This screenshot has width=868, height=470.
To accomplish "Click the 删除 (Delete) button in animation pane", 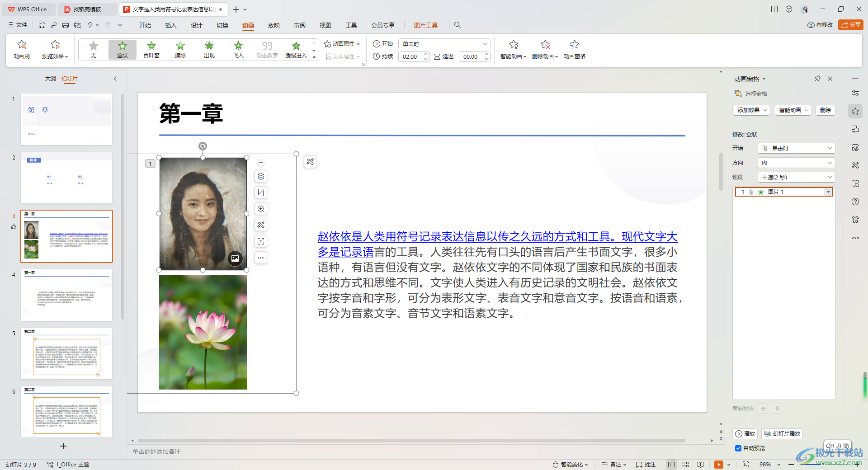I will tap(826, 110).
